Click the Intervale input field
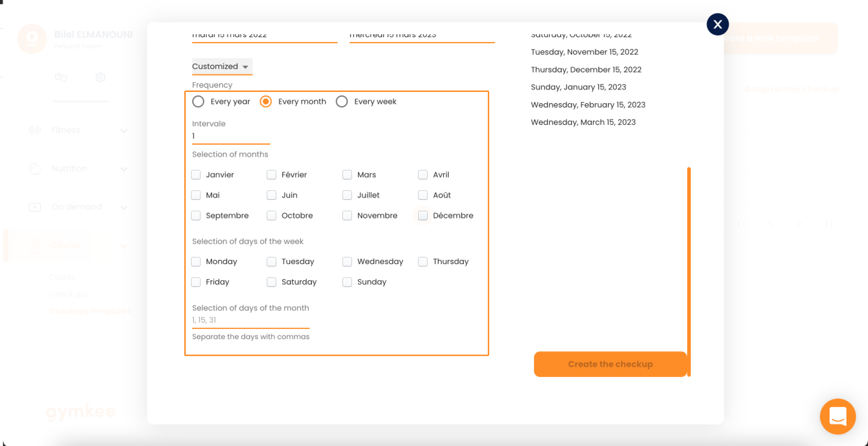The height and width of the screenshot is (446, 868). tap(231, 136)
